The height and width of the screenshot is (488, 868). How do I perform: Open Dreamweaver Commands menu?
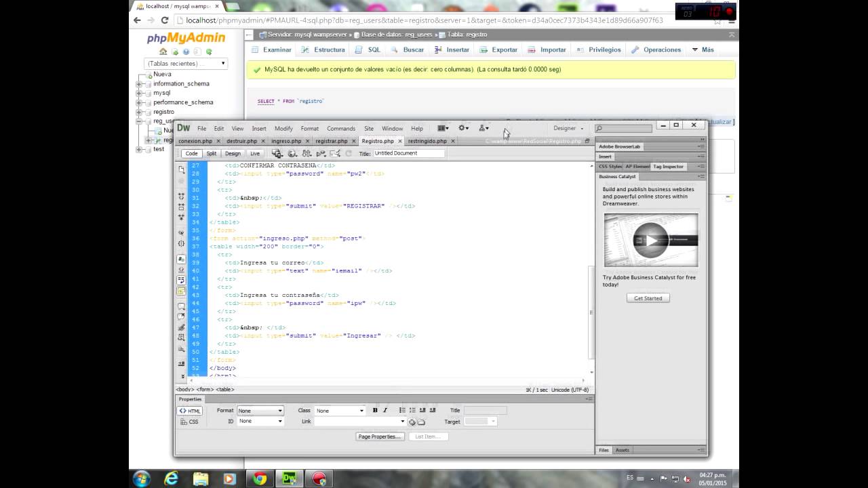click(x=341, y=129)
